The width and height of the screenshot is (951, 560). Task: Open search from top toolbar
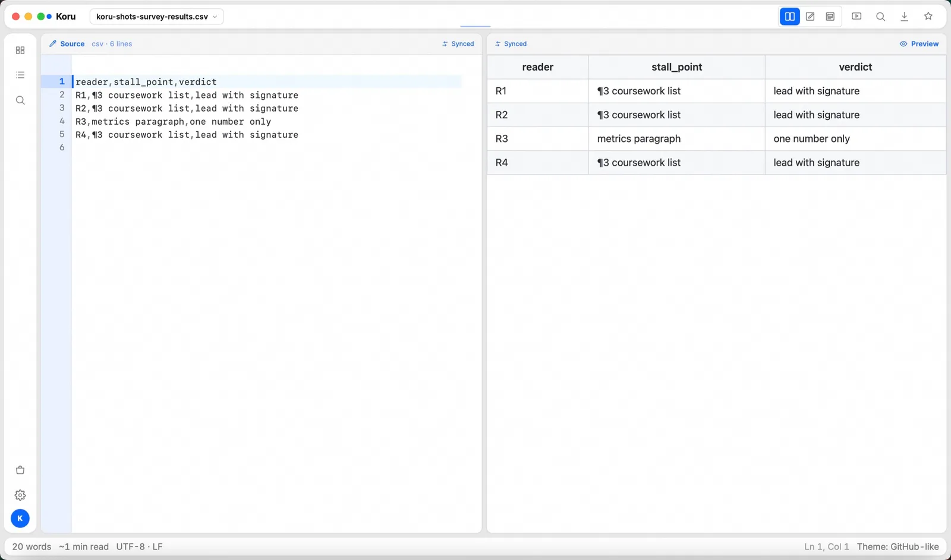coord(880,17)
